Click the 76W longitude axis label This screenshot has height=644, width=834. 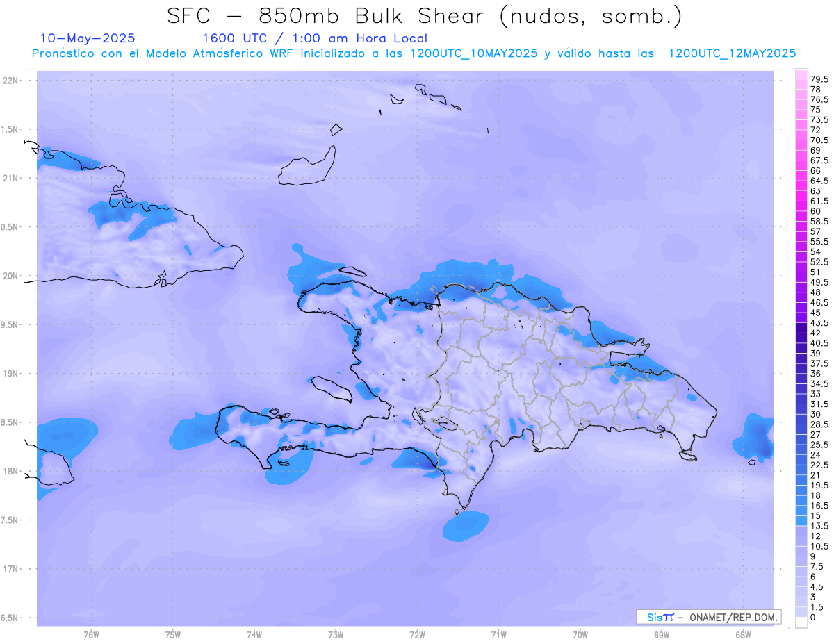pos(91,635)
